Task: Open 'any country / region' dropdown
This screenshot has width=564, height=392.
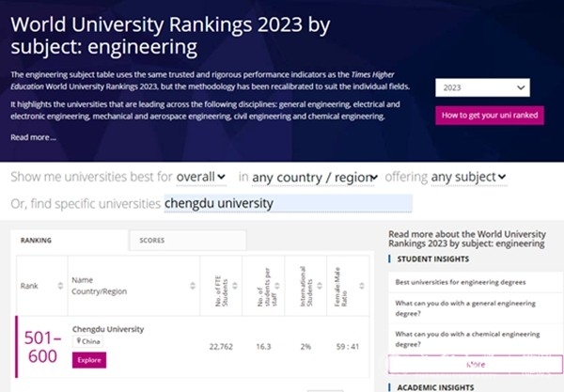Action: pyautogui.click(x=314, y=178)
